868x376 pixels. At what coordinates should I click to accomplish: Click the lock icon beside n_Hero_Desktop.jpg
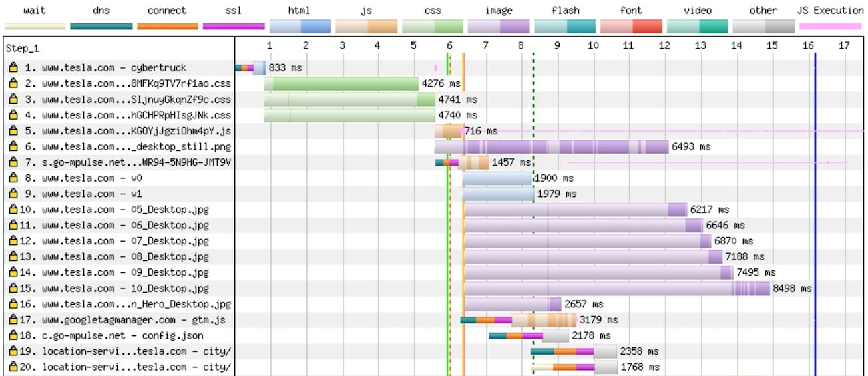[13, 304]
